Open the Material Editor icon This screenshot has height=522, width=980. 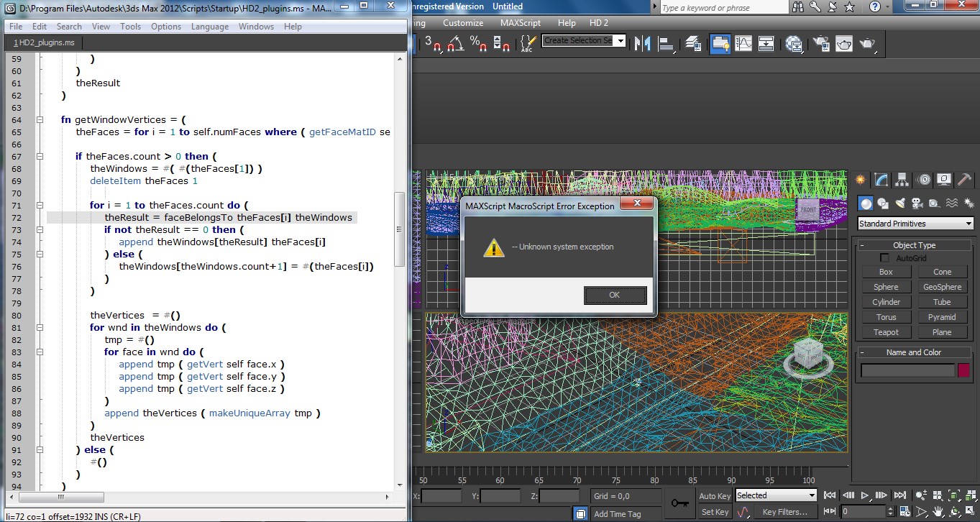point(794,44)
